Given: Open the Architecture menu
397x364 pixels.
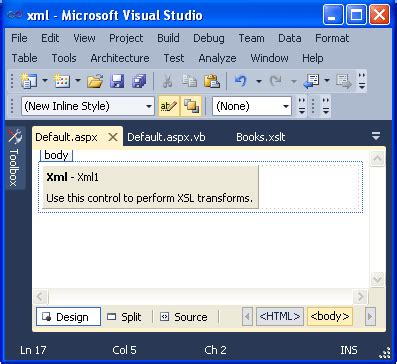Looking at the screenshot, I should pyautogui.click(x=120, y=58).
